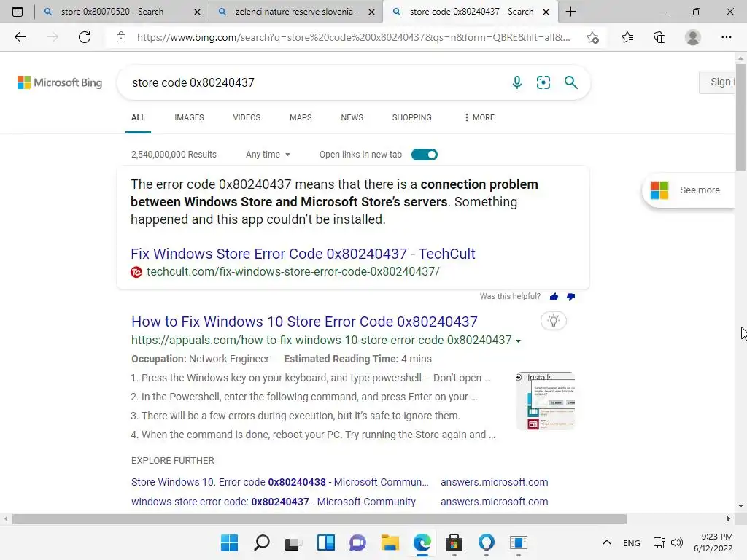Open Widgets from taskbar

tap(326, 542)
